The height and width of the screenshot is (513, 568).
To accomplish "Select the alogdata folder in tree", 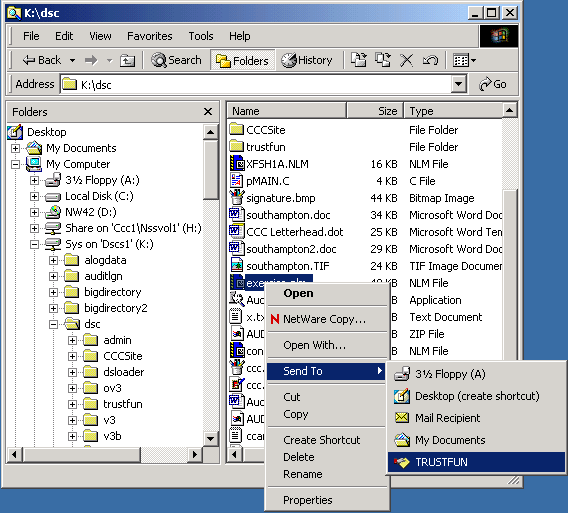I will (105, 260).
